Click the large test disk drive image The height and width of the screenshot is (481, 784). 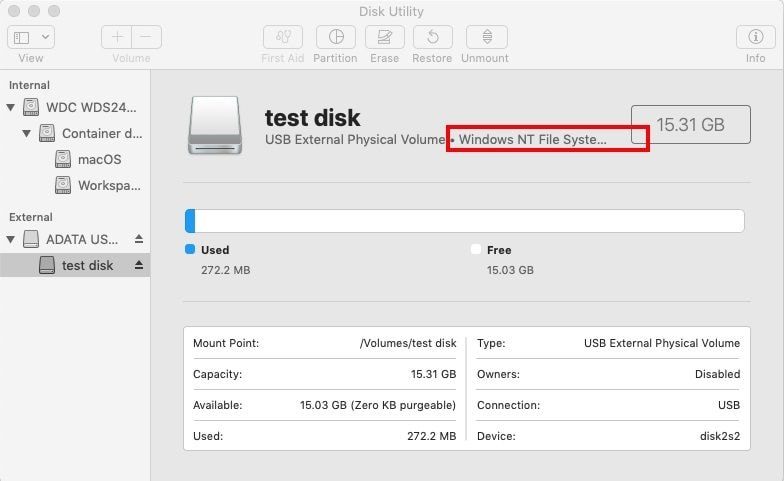[x=214, y=127]
